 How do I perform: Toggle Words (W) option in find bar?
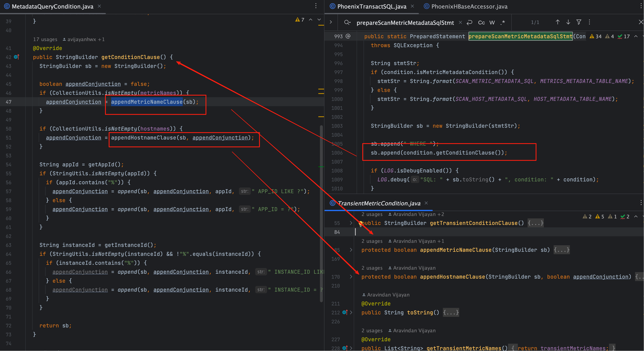pyautogui.click(x=492, y=23)
